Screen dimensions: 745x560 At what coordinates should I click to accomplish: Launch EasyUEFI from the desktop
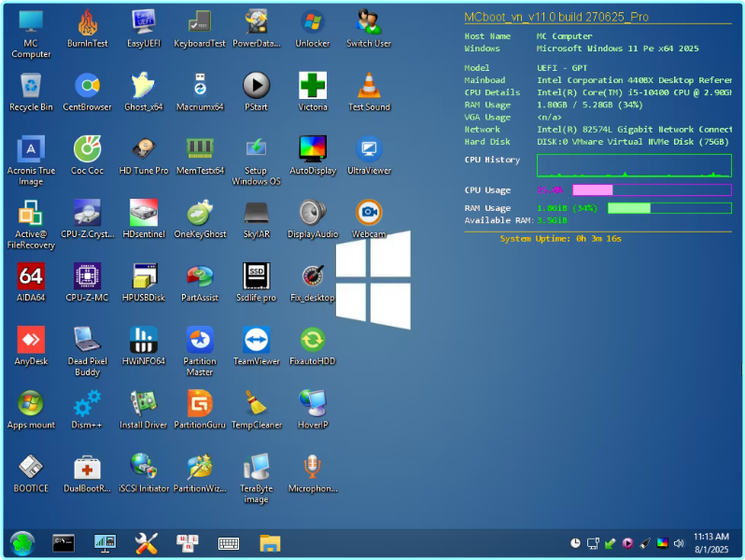point(144,29)
